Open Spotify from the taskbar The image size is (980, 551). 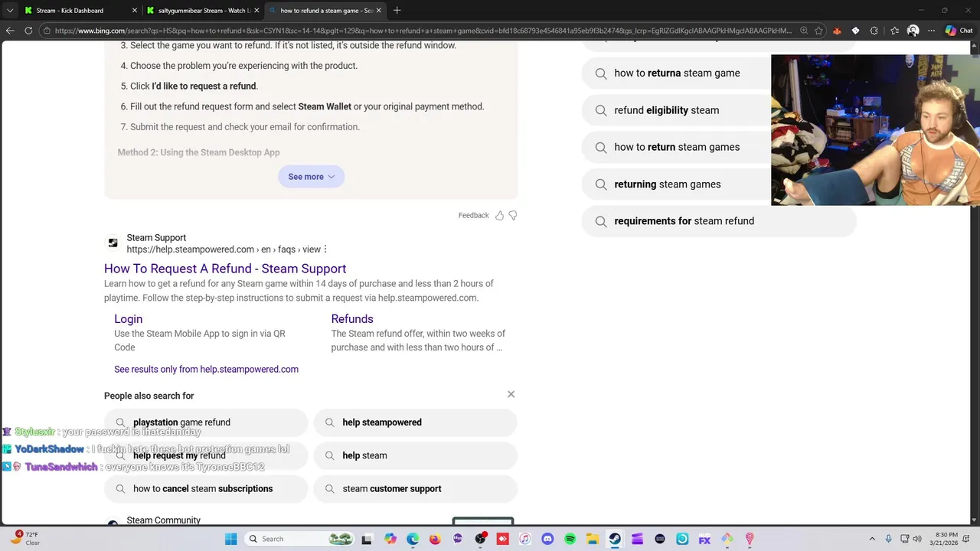coord(570,539)
